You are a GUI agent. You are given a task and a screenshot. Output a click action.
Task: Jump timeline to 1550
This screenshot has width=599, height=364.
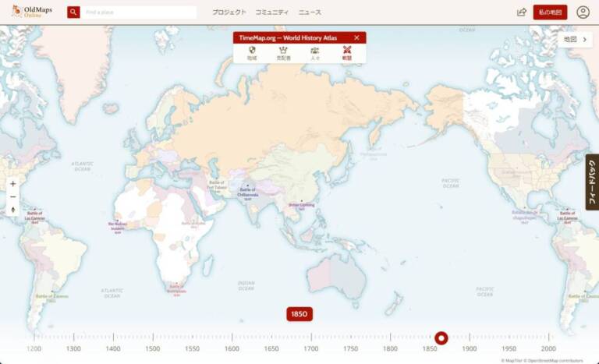pos(192,348)
